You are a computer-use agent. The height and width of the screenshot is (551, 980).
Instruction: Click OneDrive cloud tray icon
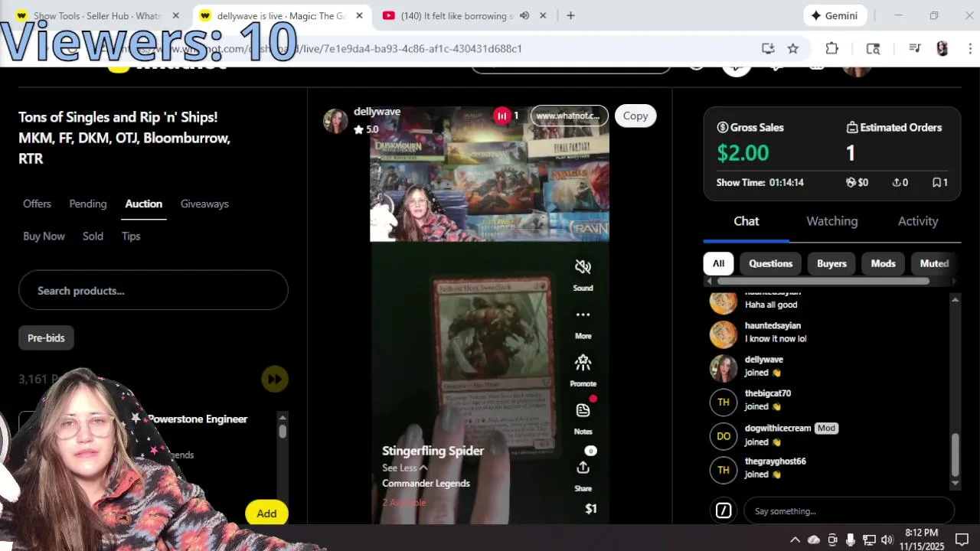coord(814,540)
